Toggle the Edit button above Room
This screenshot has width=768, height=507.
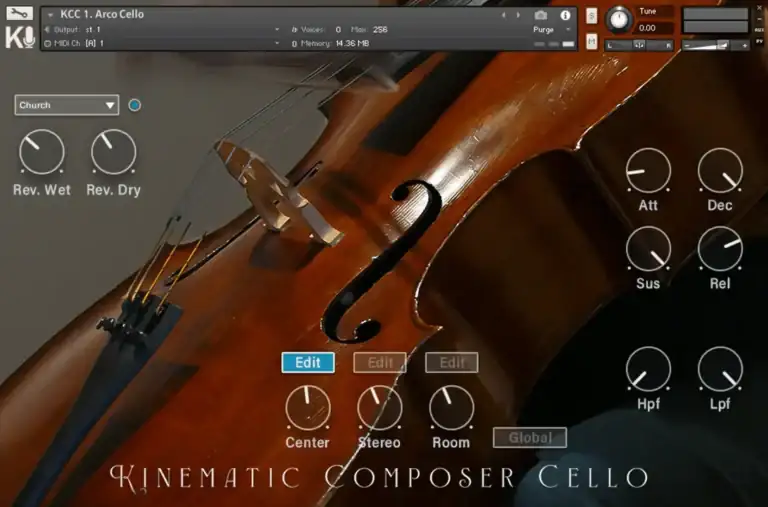pos(452,362)
